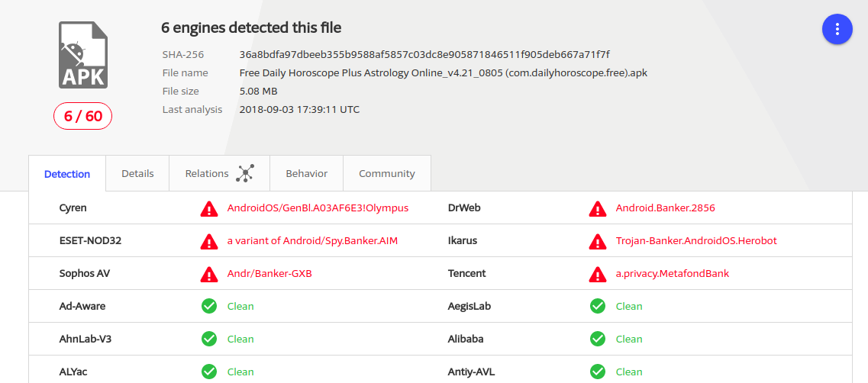868x383 pixels.
Task: Click Cyren's red warning icon
Action: (208, 208)
